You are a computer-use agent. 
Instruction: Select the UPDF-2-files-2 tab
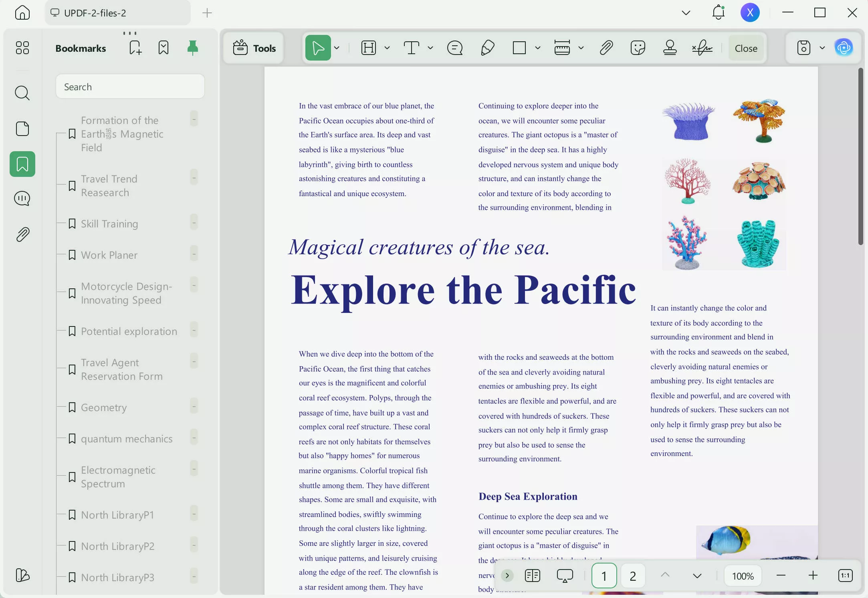(x=95, y=13)
